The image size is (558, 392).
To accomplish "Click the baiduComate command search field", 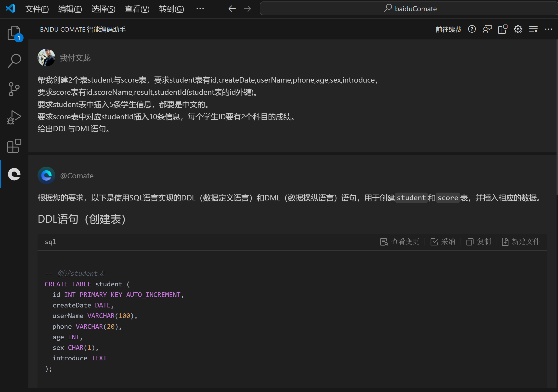I will 410,9.
